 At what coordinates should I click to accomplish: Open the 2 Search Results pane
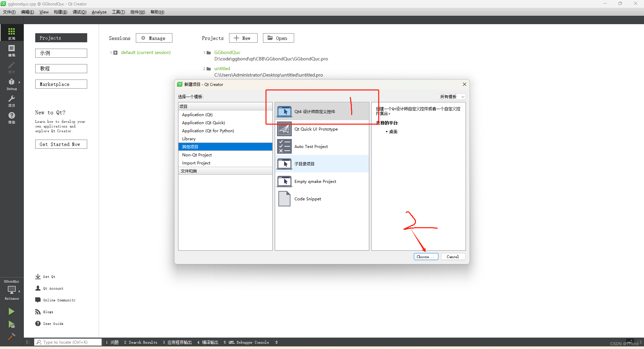tap(141, 342)
